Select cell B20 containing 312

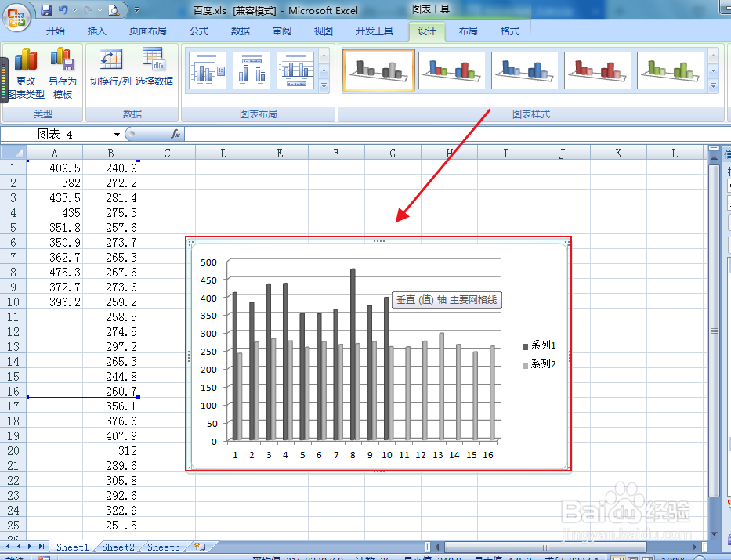tap(111, 450)
